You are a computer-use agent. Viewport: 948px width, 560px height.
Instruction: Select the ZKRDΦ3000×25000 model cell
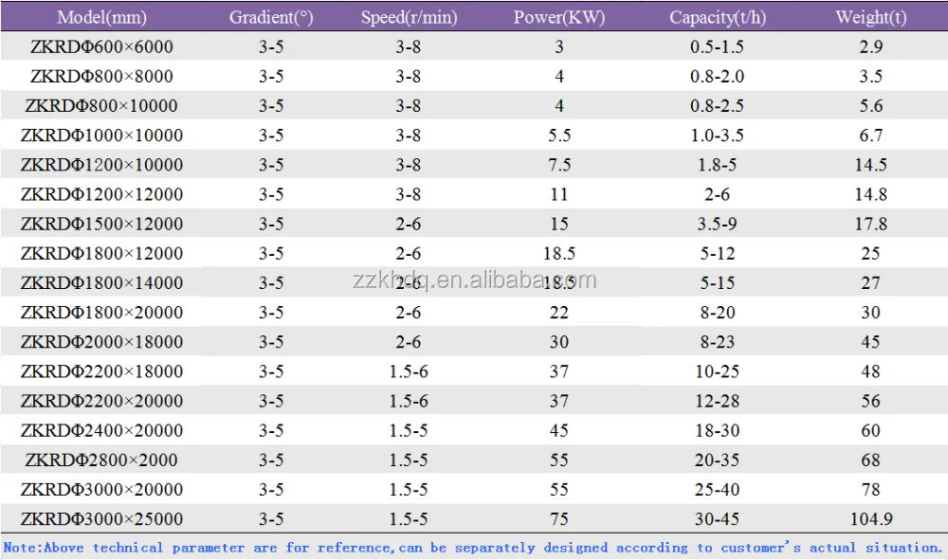101,519
